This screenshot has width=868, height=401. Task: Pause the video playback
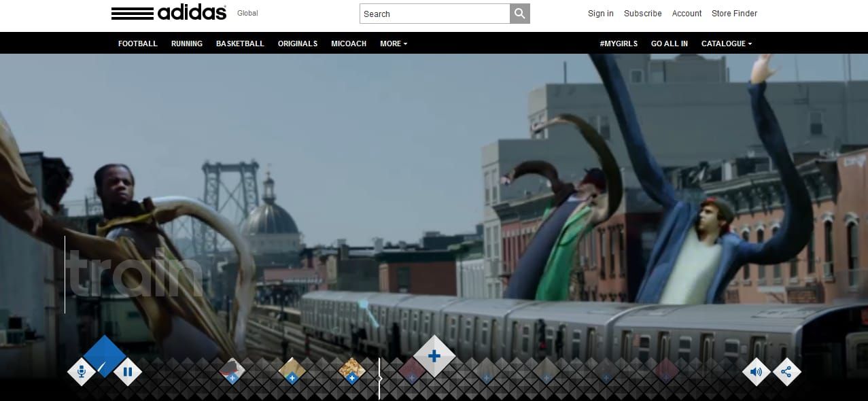pos(128,372)
